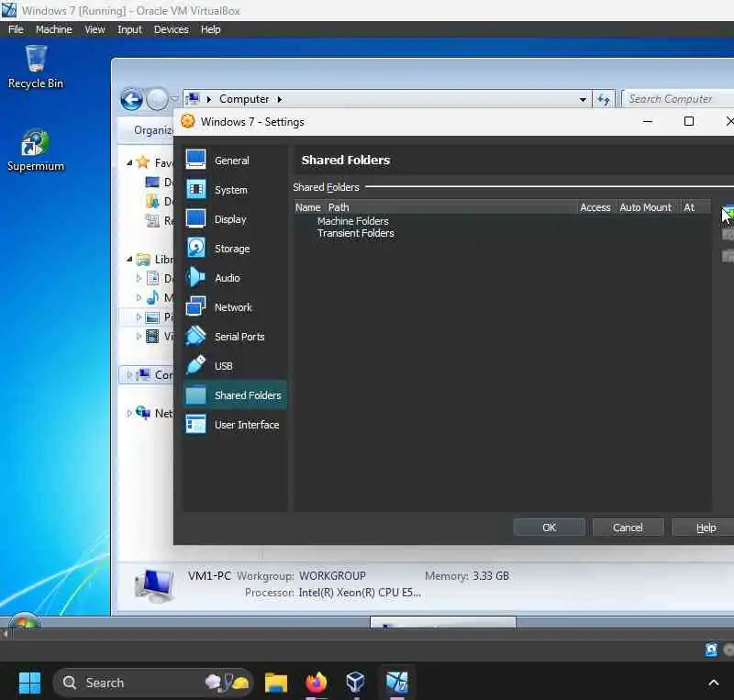Image resolution: width=734 pixels, height=700 pixels.
Task: Click Computer in the Explorer address bar
Action: tap(244, 99)
